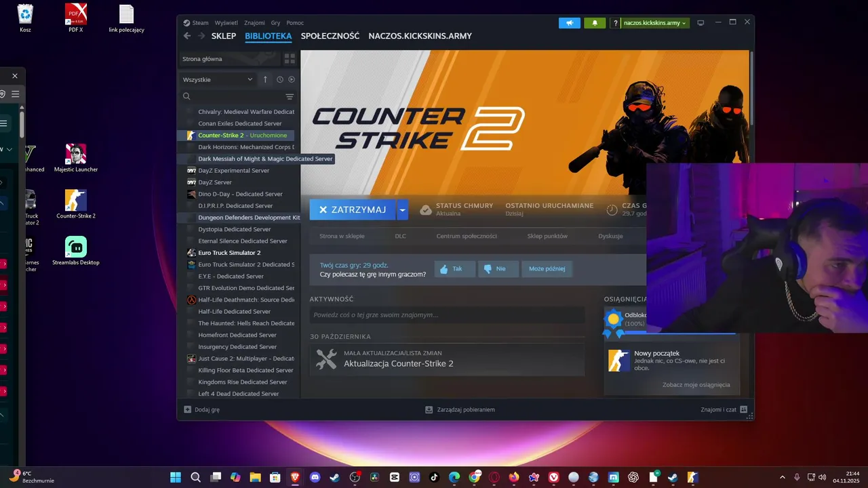Open TikTok from the taskbar
Viewport: 868px width, 488px height.
(434, 477)
